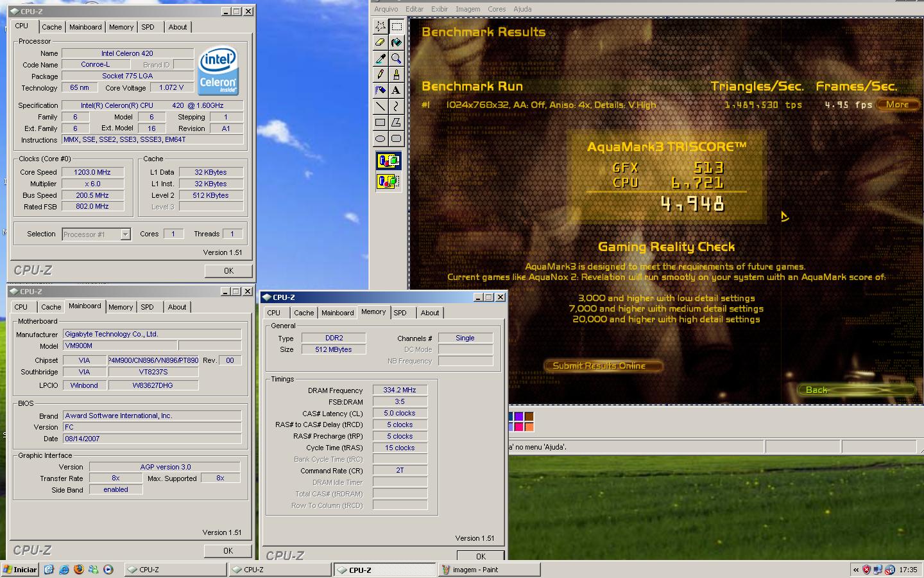Pick the Curve tool in Paint
The image size is (924, 578).
[397, 107]
